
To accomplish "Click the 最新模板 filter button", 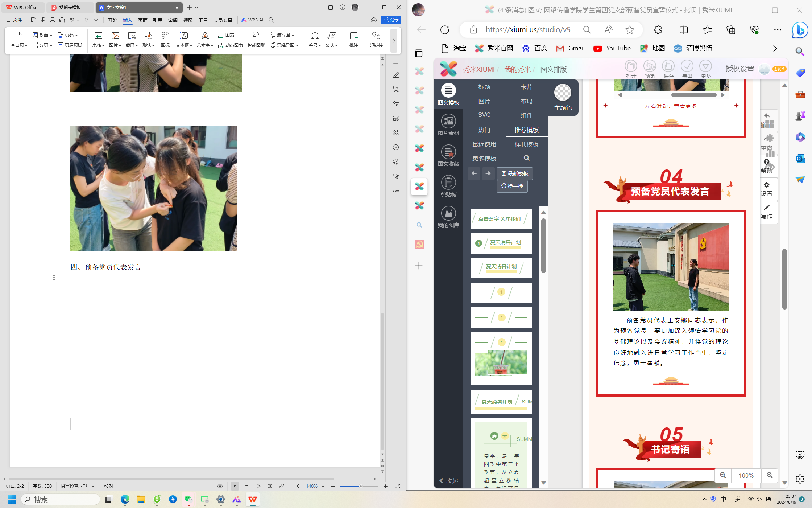I will pyautogui.click(x=514, y=173).
